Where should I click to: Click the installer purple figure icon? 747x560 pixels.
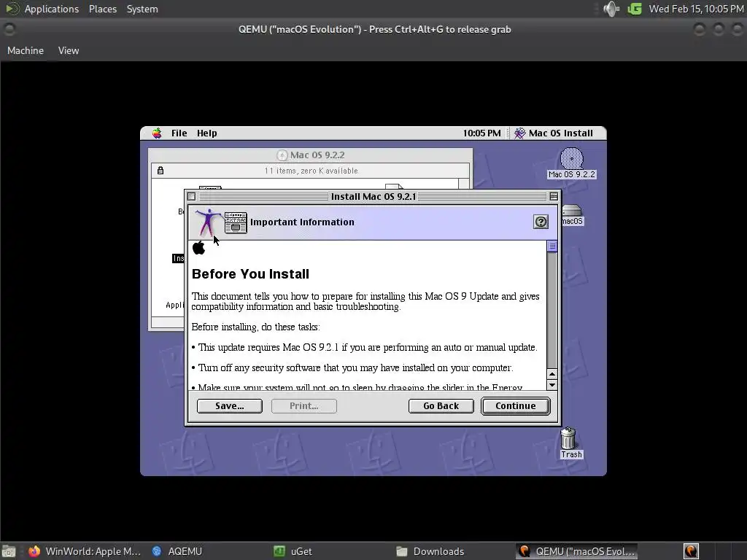point(207,222)
